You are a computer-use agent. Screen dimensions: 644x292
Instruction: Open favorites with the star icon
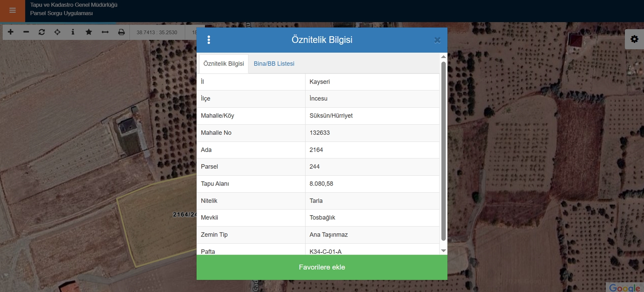[x=89, y=32]
